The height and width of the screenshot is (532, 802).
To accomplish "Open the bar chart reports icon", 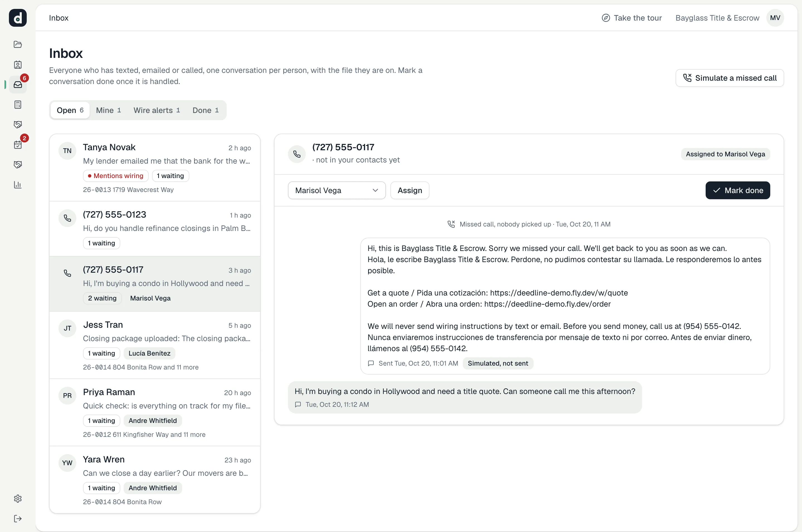I will [x=18, y=184].
